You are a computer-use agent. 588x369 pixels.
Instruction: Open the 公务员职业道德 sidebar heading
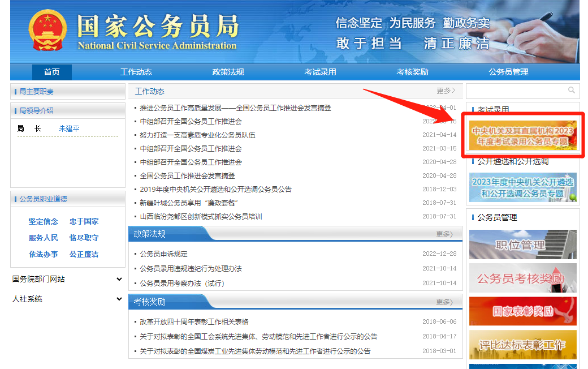pos(43,199)
